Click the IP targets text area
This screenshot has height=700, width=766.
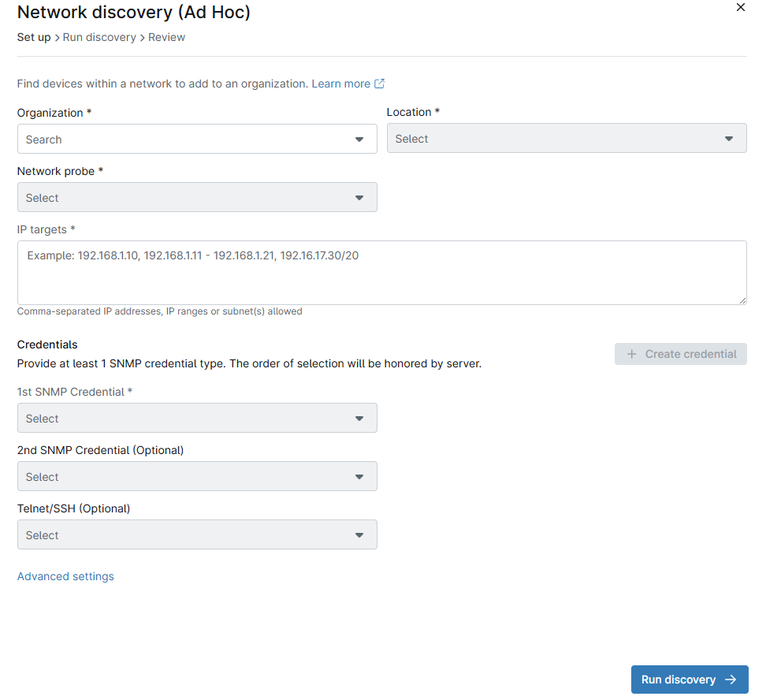tap(381, 273)
